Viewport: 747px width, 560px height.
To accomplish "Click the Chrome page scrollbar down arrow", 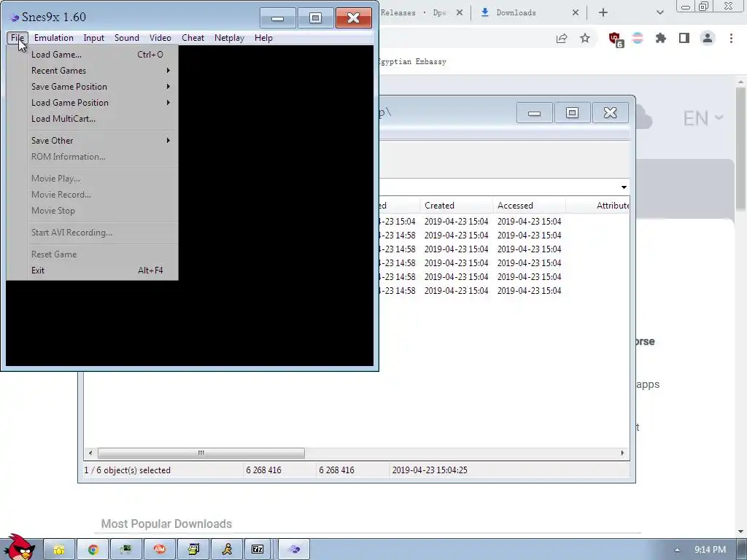I will point(741,532).
